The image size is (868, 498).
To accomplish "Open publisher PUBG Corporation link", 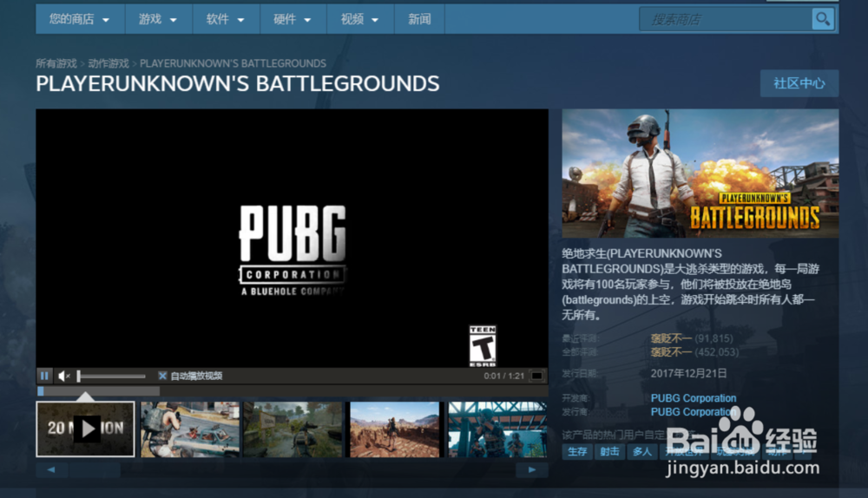I will pyautogui.click(x=694, y=412).
